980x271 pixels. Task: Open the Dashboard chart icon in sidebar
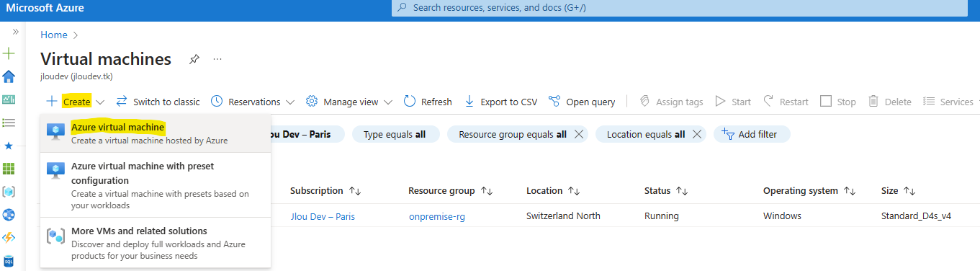coord(9,99)
